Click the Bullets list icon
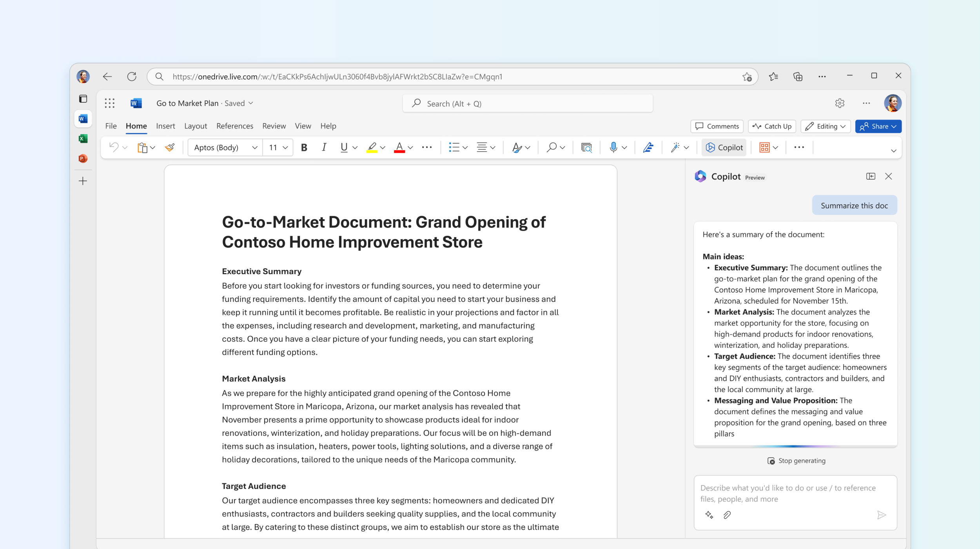This screenshot has height=549, width=980. [x=453, y=147]
